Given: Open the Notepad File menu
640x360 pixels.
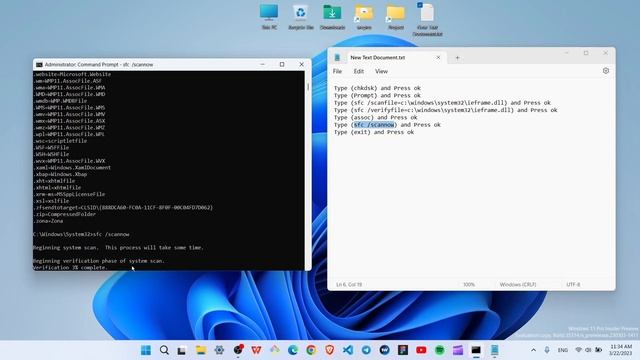Looking at the screenshot, I should (337, 71).
